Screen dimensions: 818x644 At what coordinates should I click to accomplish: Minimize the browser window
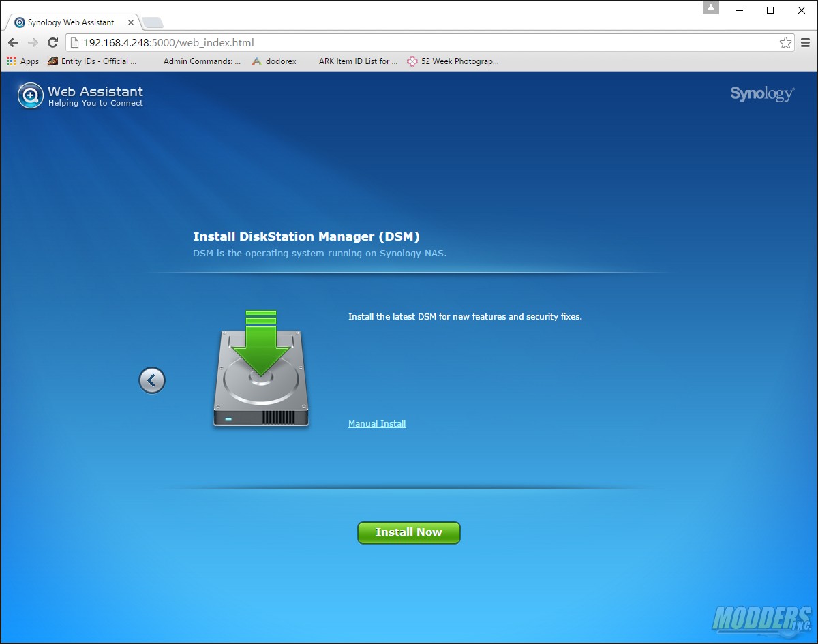pyautogui.click(x=740, y=10)
